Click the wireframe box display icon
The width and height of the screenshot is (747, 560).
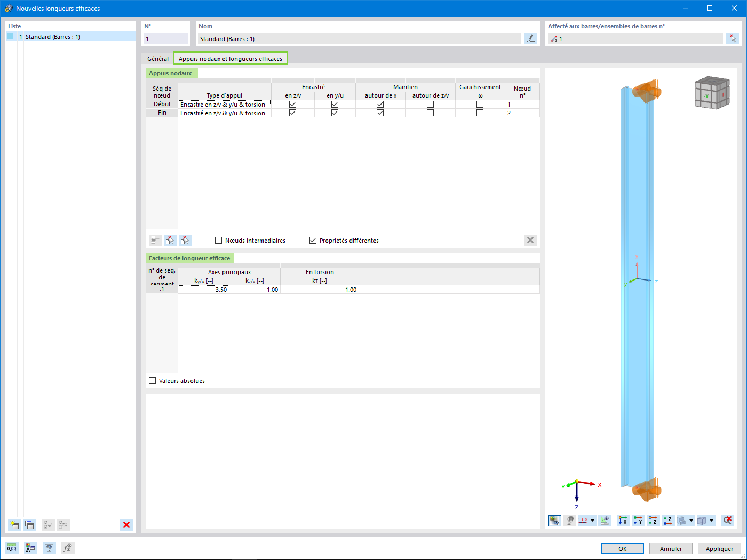702,521
